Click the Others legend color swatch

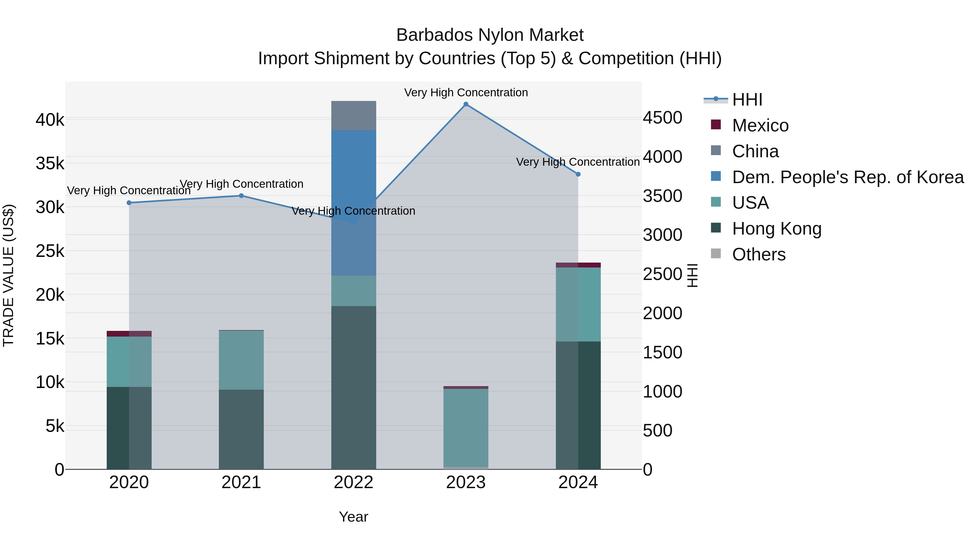coord(716,253)
